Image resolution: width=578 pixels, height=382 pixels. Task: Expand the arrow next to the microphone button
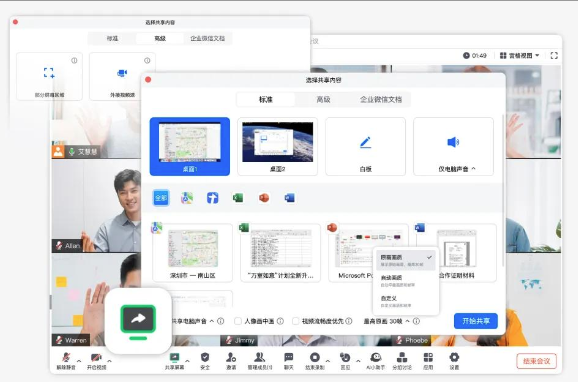79,360
